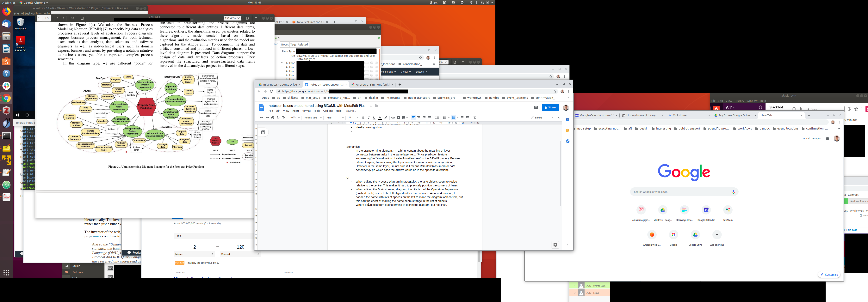The height and width of the screenshot is (302, 868).
Task: Click the blue Share button
Action: [x=550, y=108]
